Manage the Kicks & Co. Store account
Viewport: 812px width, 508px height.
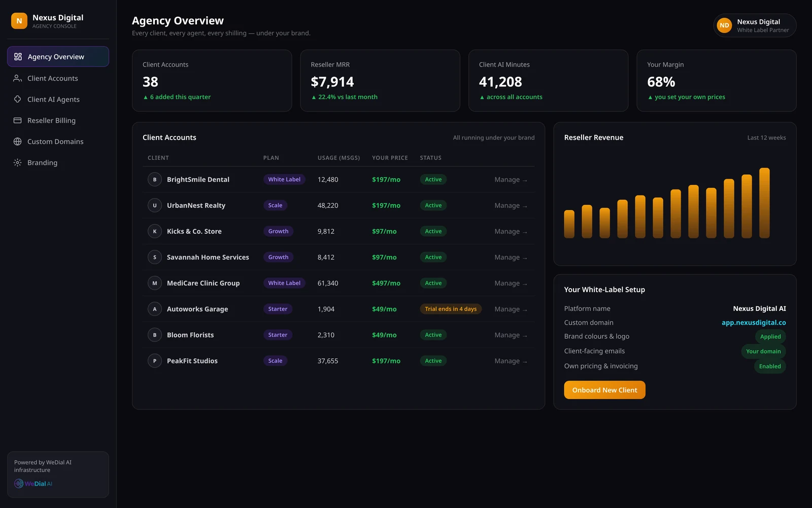511,231
